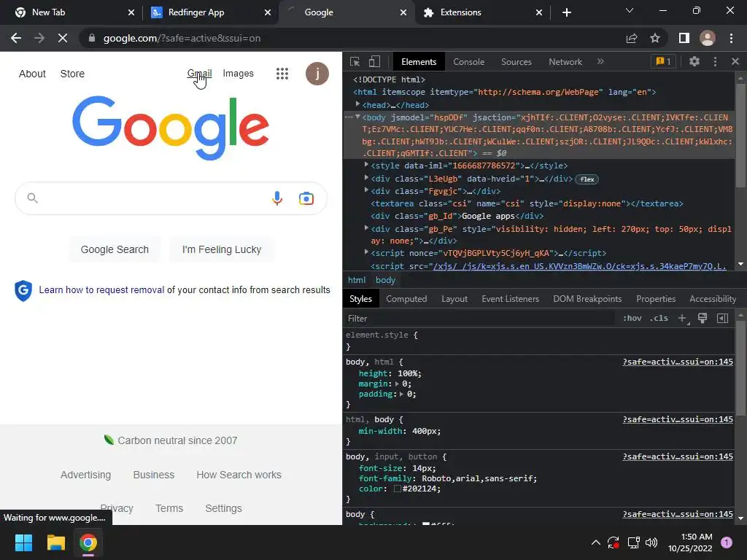Open the Properties tab in DevTools
Image resolution: width=747 pixels, height=560 pixels.
coord(656,299)
